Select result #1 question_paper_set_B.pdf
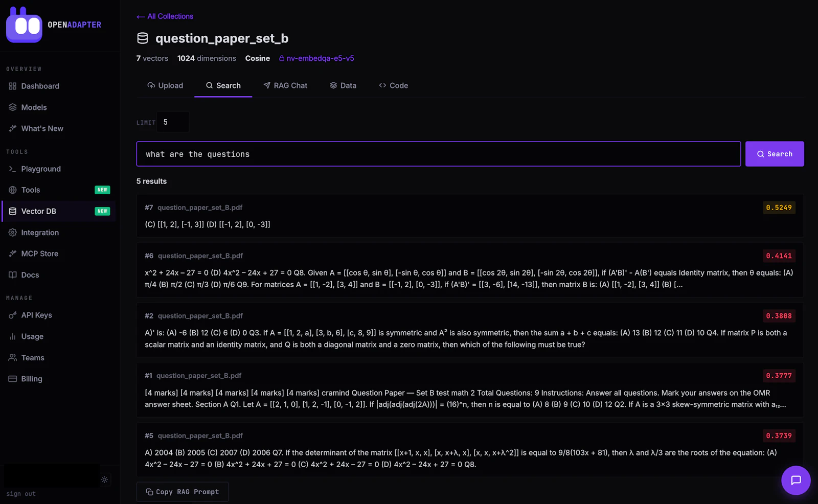 point(199,376)
